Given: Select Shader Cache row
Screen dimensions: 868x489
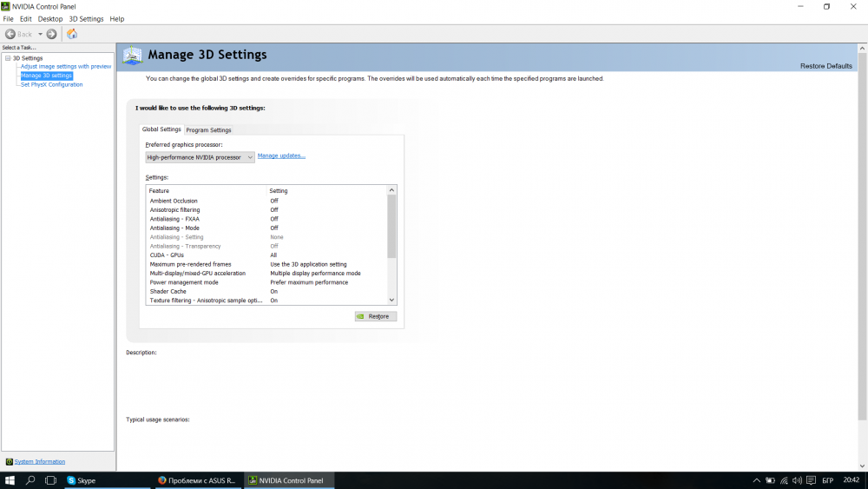Looking at the screenshot, I should [x=267, y=291].
